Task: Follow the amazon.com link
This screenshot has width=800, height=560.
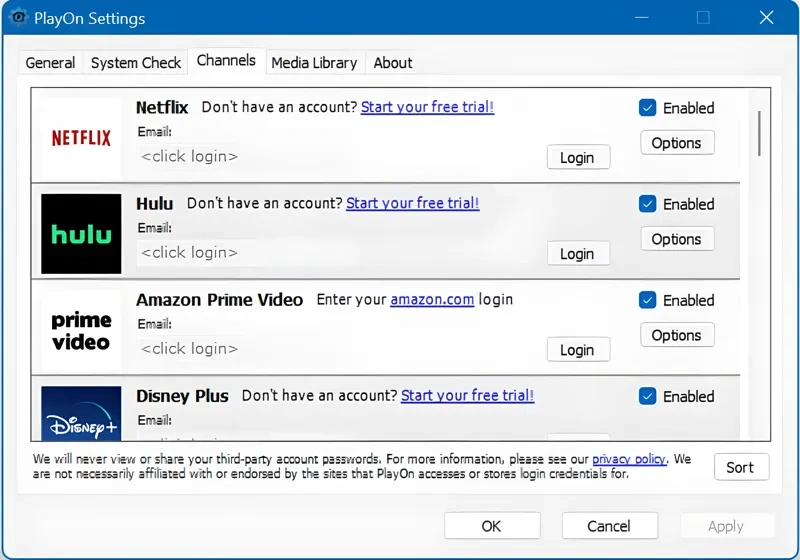Action: click(x=432, y=299)
